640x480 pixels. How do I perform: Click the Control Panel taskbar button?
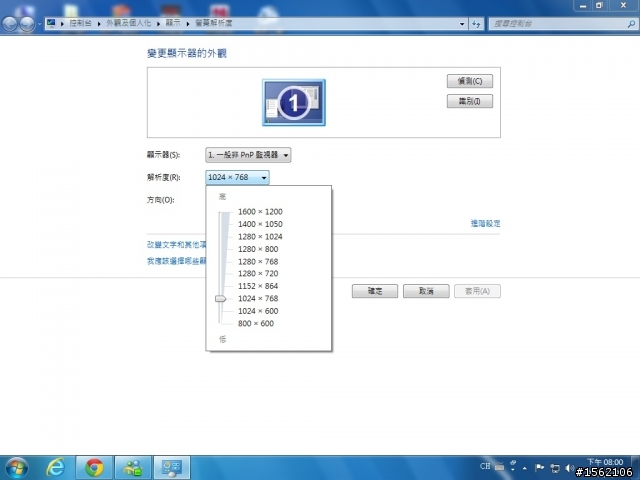tap(171, 468)
